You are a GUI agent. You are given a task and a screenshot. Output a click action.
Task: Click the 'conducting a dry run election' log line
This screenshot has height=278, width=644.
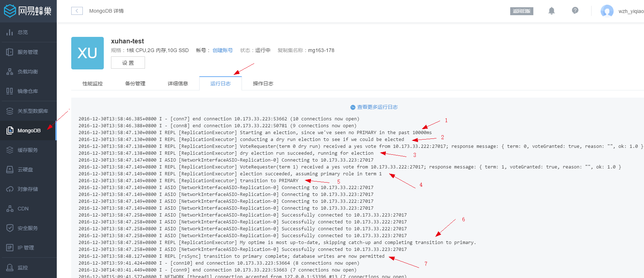tap(241, 140)
